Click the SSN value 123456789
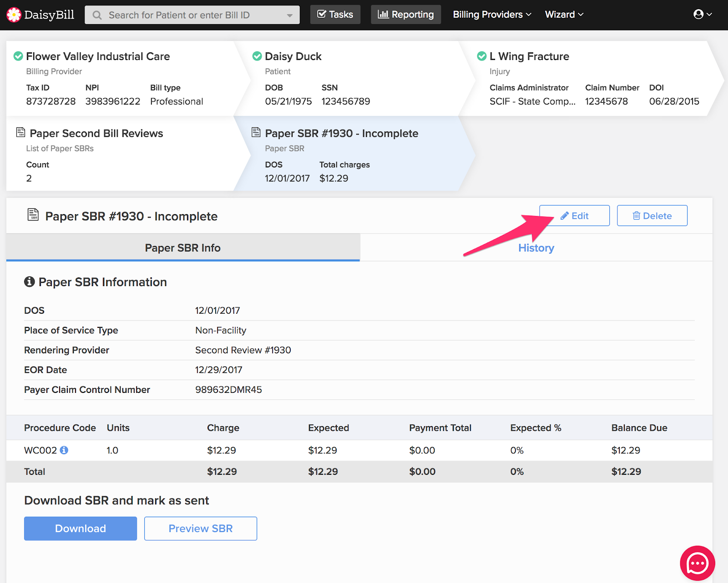The image size is (728, 583). pyautogui.click(x=346, y=101)
